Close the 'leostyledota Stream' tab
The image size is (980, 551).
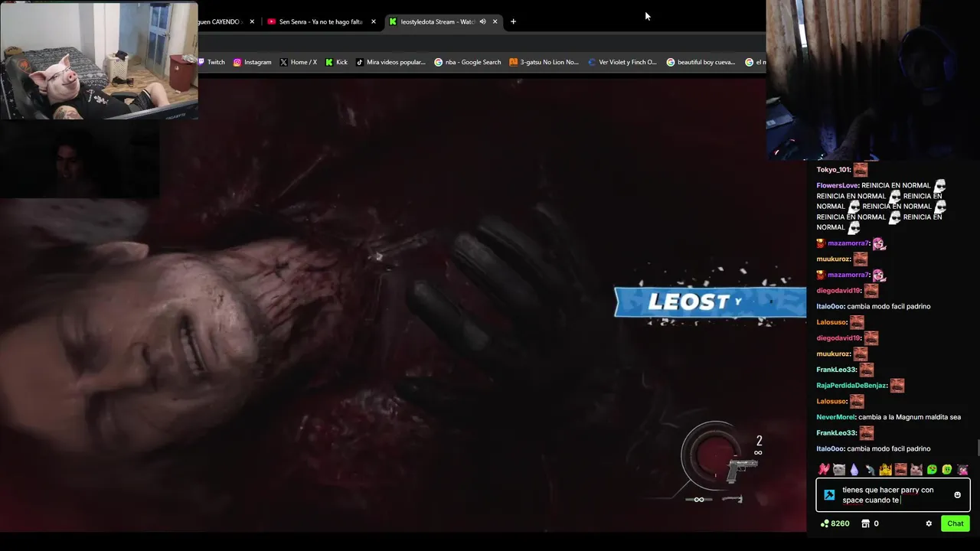495,21
